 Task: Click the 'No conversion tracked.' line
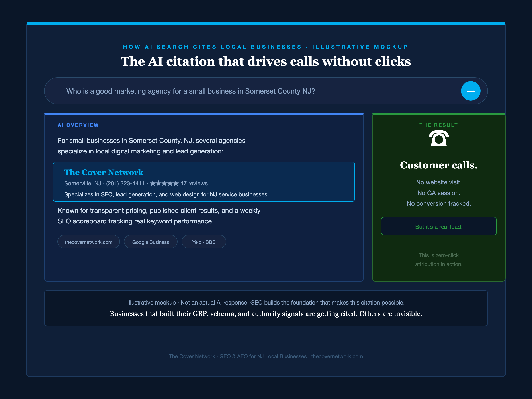439,203
